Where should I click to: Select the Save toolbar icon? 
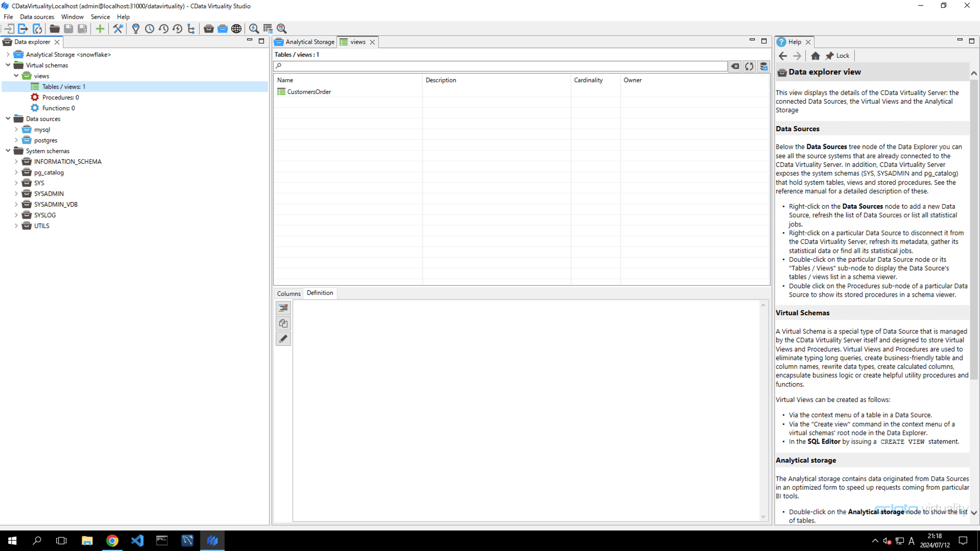tap(68, 29)
